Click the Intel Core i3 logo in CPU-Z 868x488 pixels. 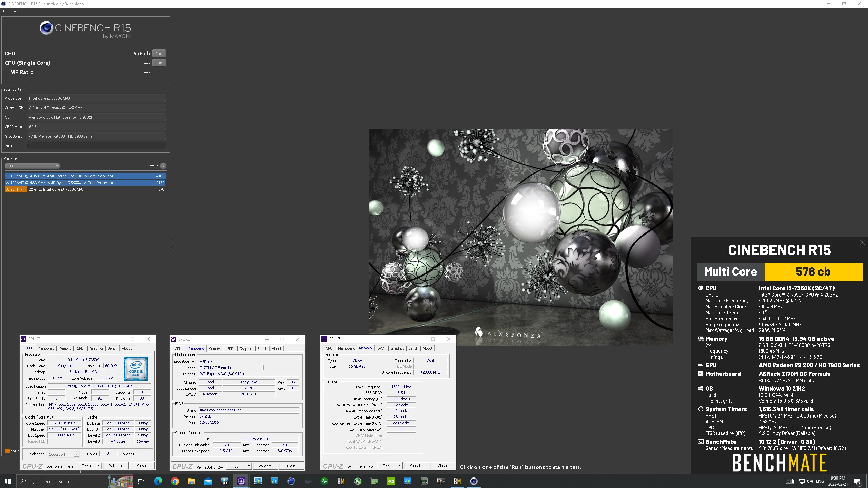pyautogui.click(x=136, y=368)
